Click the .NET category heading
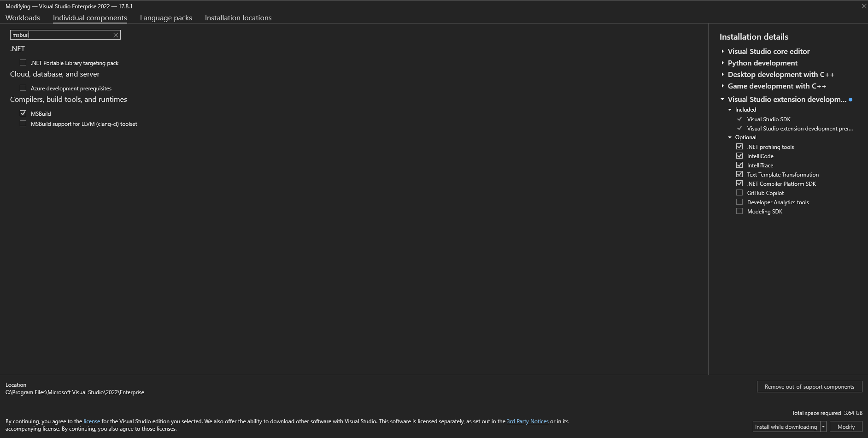This screenshot has height=438, width=868. click(x=18, y=48)
